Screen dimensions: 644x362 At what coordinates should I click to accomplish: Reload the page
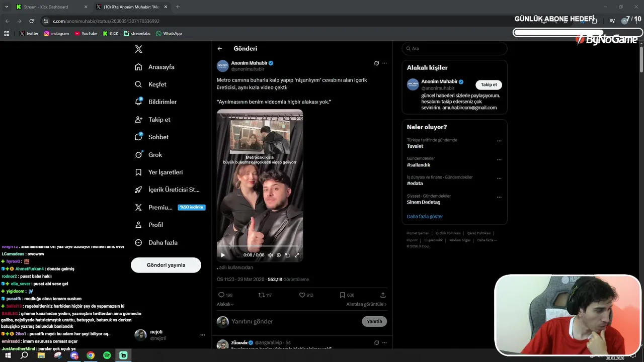point(32,21)
